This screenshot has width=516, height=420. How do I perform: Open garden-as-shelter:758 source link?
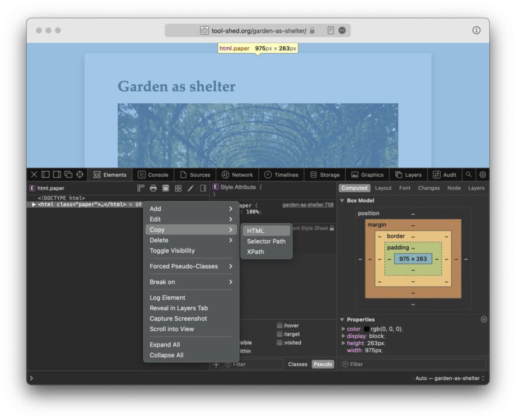308,205
